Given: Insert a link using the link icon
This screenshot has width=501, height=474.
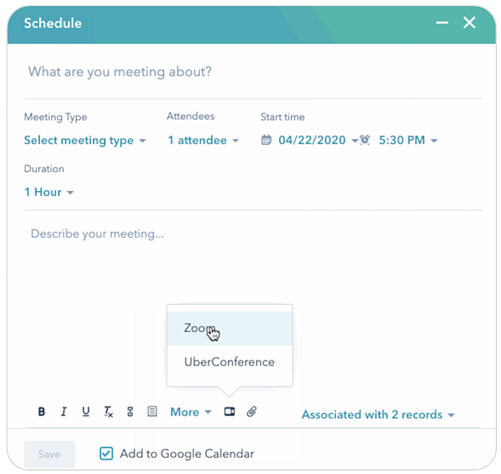Looking at the screenshot, I should (x=130, y=412).
